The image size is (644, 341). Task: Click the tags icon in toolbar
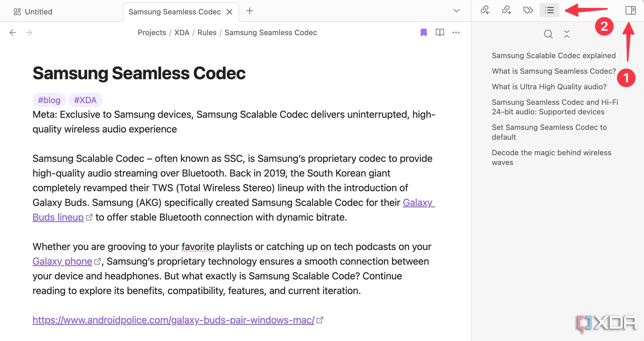tap(528, 11)
